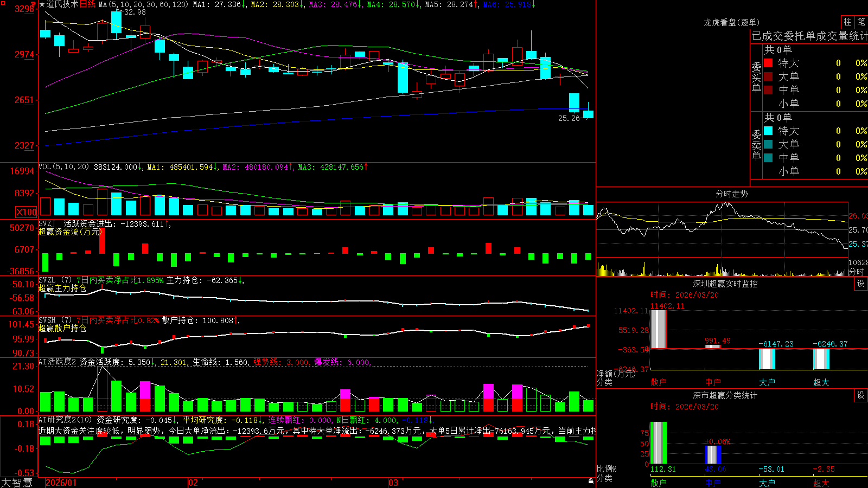Click 大户 category in 深圳超赢实时监控 chart

tap(767, 382)
